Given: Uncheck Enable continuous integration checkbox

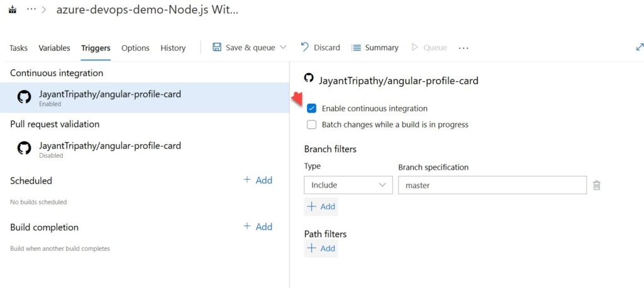Looking at the screenshot, I should click(312, 108).
